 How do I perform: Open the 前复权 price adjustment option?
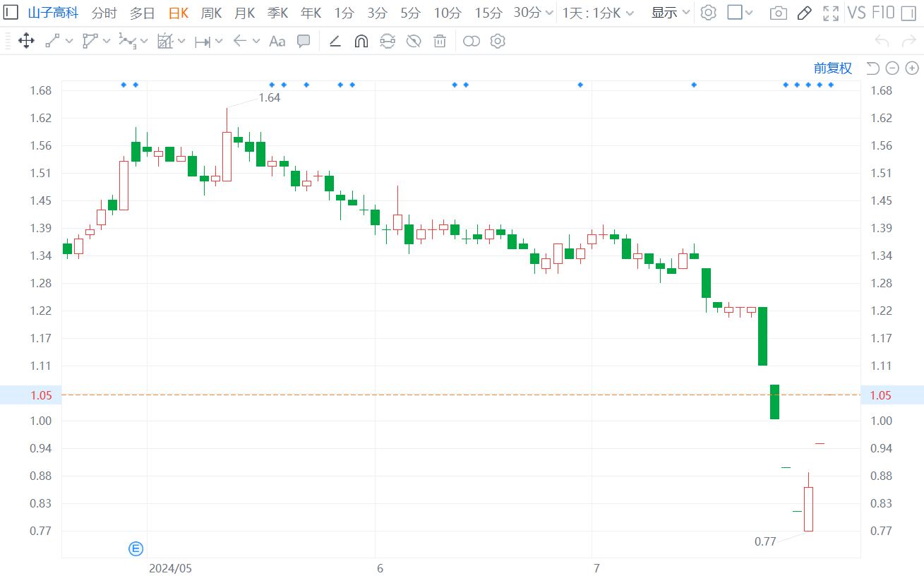point(833,68)
